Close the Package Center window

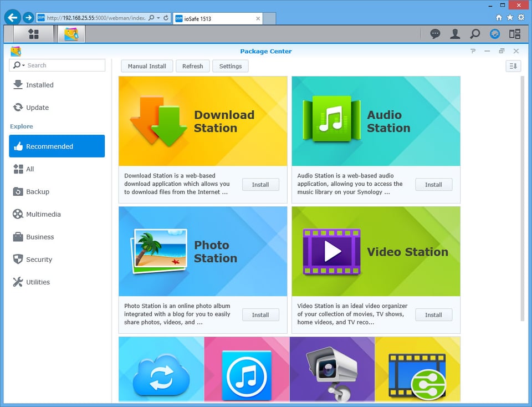(516, 51)
